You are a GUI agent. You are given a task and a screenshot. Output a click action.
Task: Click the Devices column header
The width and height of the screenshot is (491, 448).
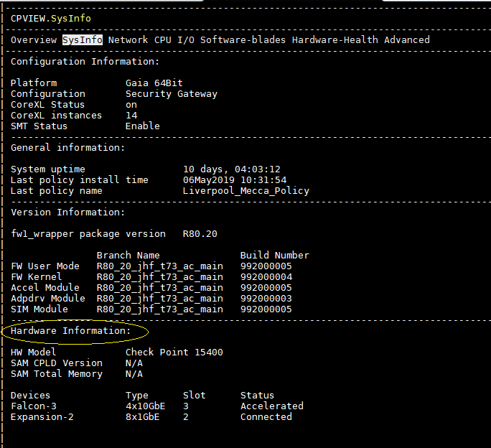pyautogui.click(x=30, y=396)
